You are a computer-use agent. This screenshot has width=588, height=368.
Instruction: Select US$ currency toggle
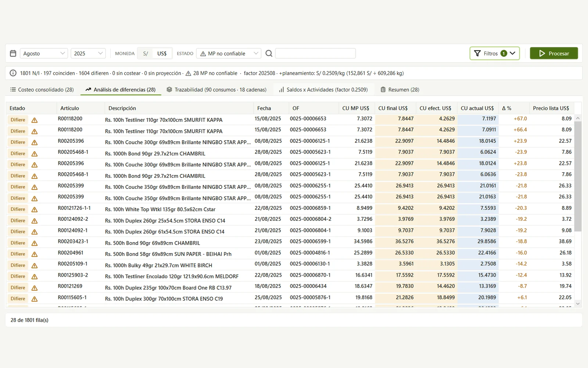(x=162, y=53)
